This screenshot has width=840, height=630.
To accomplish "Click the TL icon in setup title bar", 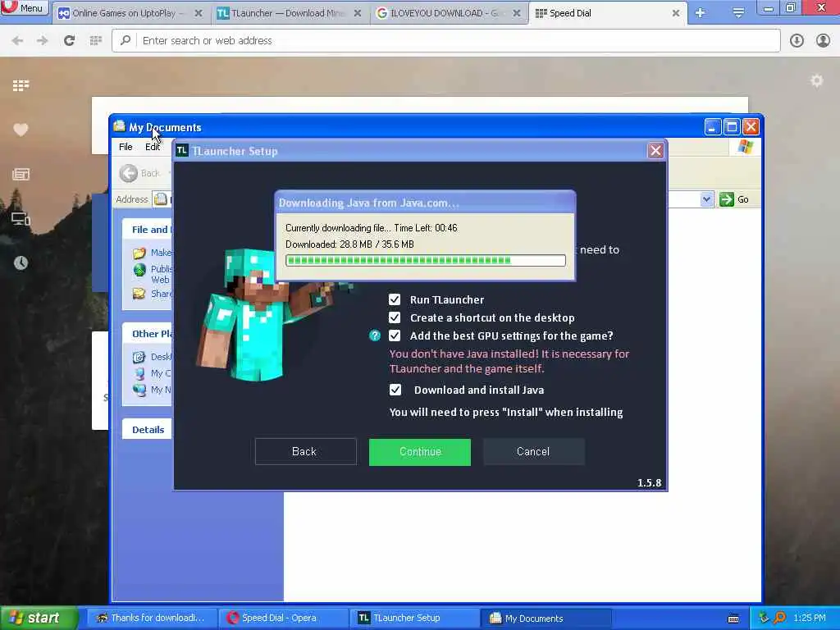I will pos(182,151).
